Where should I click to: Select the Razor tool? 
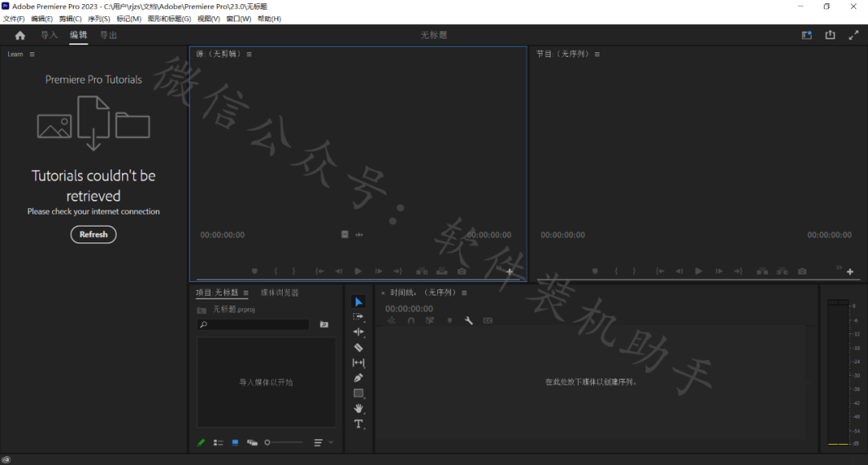point(358,347)
